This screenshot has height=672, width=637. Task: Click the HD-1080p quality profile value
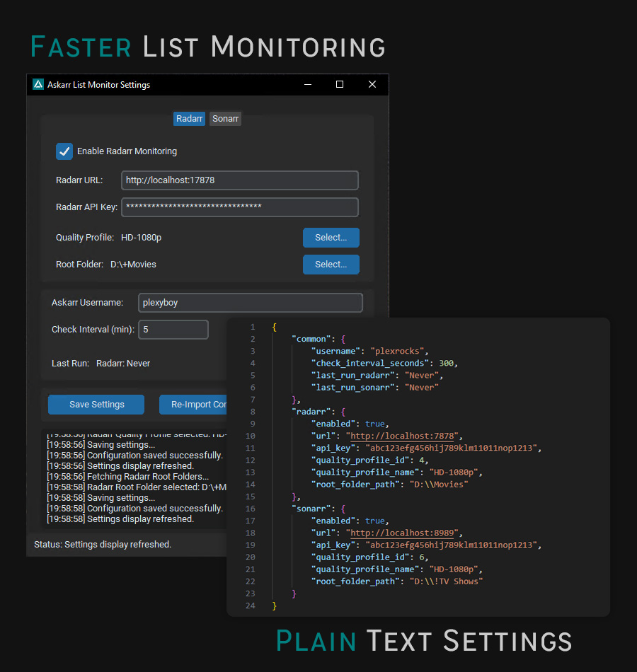[141, 238]
